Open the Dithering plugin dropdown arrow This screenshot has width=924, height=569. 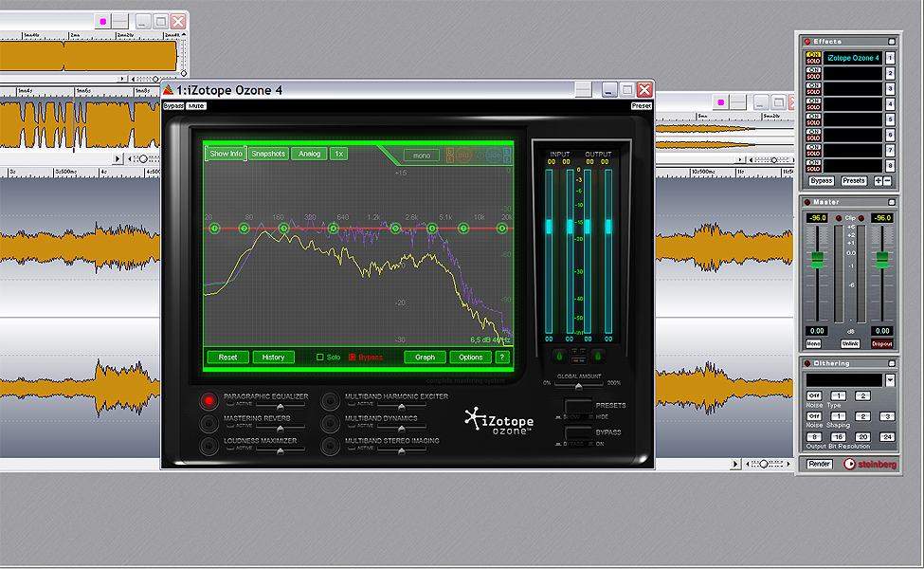coord(889,380)
